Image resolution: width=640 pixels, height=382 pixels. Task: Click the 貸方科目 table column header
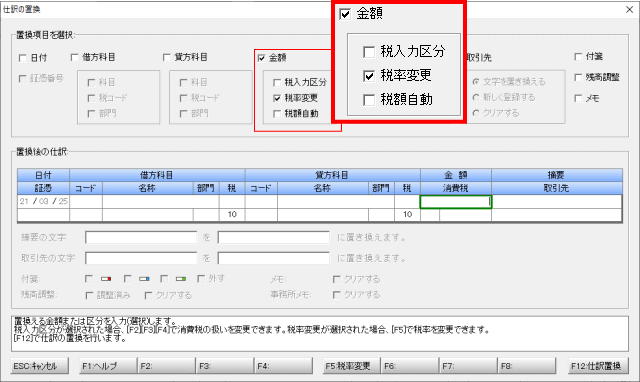(333, 175)
